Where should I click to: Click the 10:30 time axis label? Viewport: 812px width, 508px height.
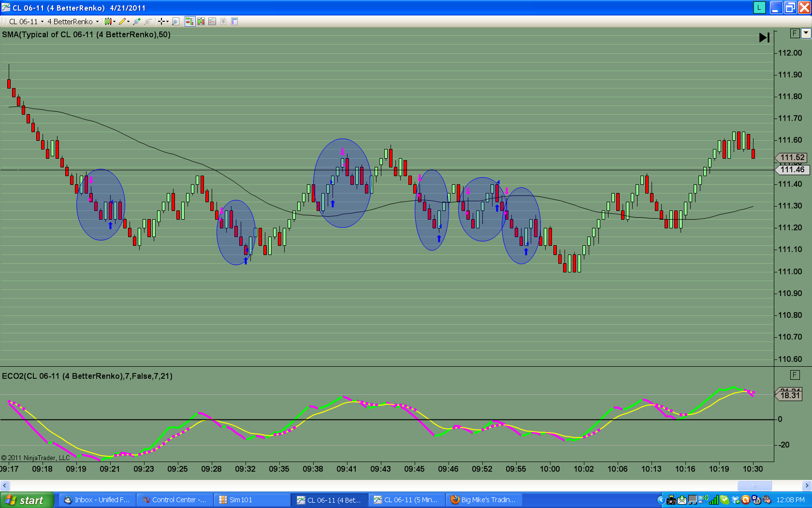pos(753,469)
